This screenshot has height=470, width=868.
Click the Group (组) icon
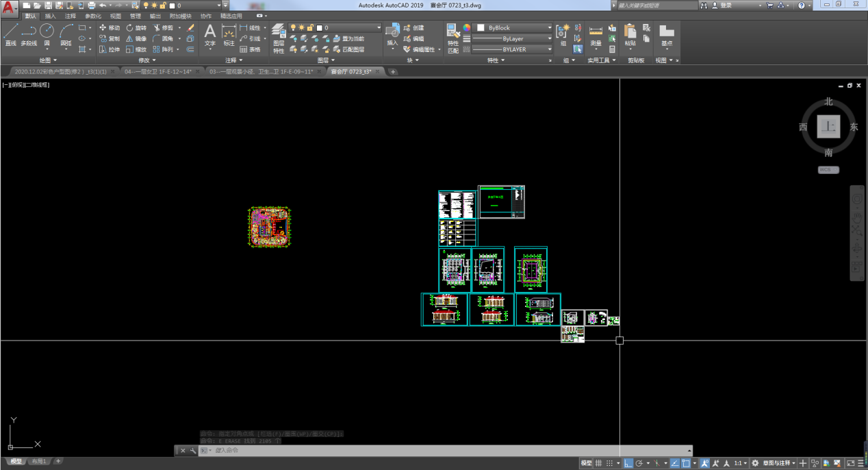563,35
